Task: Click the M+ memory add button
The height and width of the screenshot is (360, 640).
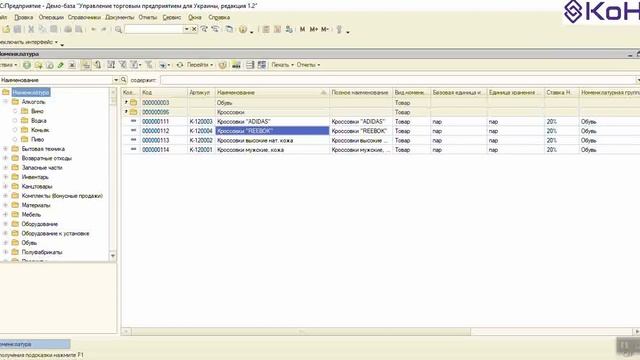Action: [x=313, y=29]
